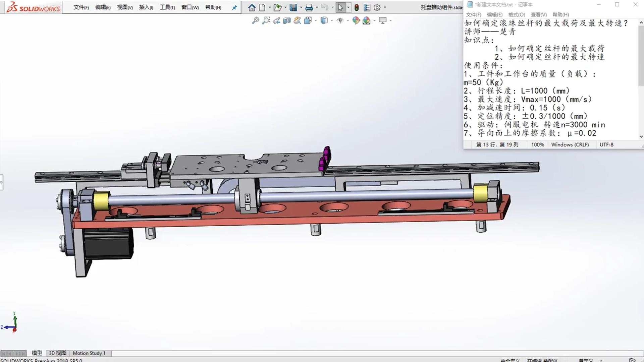
Task: Click Zoom to Fit icon
Action: 256,20
